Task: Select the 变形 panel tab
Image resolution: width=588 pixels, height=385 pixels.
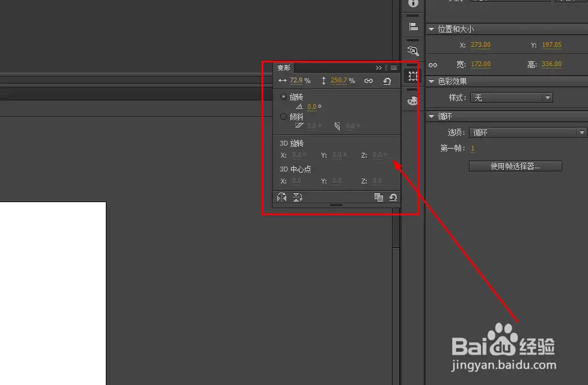Action: [x=284, y=68]
